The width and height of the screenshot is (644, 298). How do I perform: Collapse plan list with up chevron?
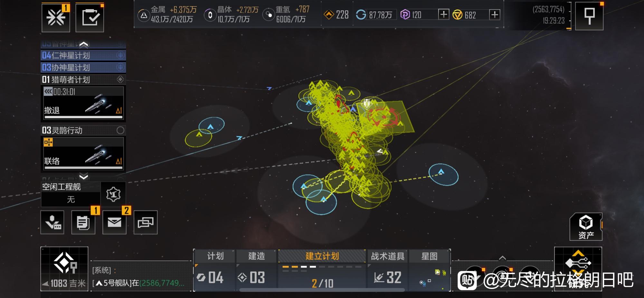tap(84, 44)
